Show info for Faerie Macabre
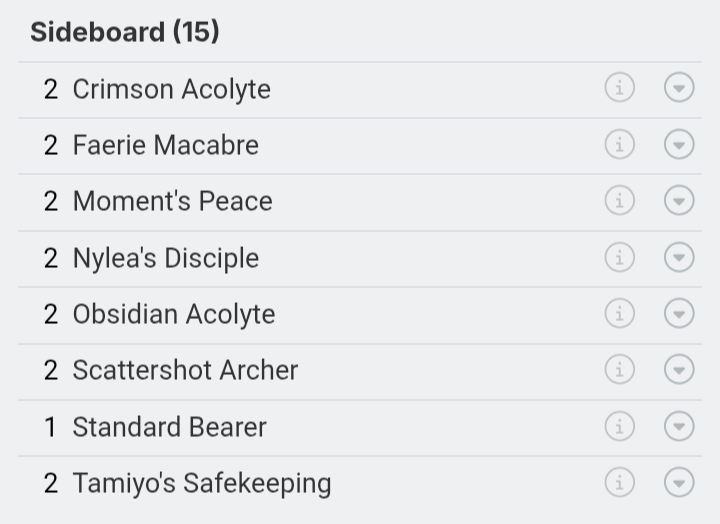Image resolution: width=720 pixels, height=524 pixels. pyautogui.click(x=619, y=145)
